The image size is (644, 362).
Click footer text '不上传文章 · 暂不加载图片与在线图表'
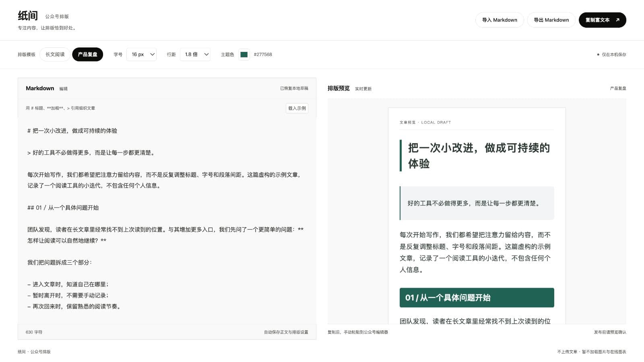[x=592, y=352]
